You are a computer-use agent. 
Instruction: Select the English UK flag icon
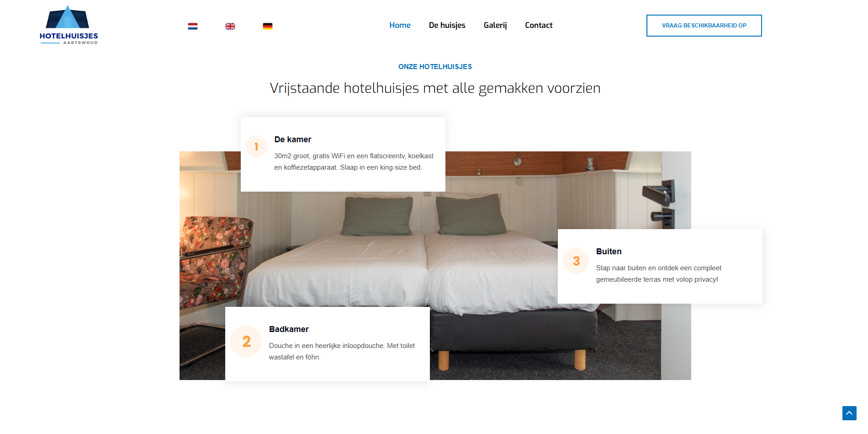point(230,26)
